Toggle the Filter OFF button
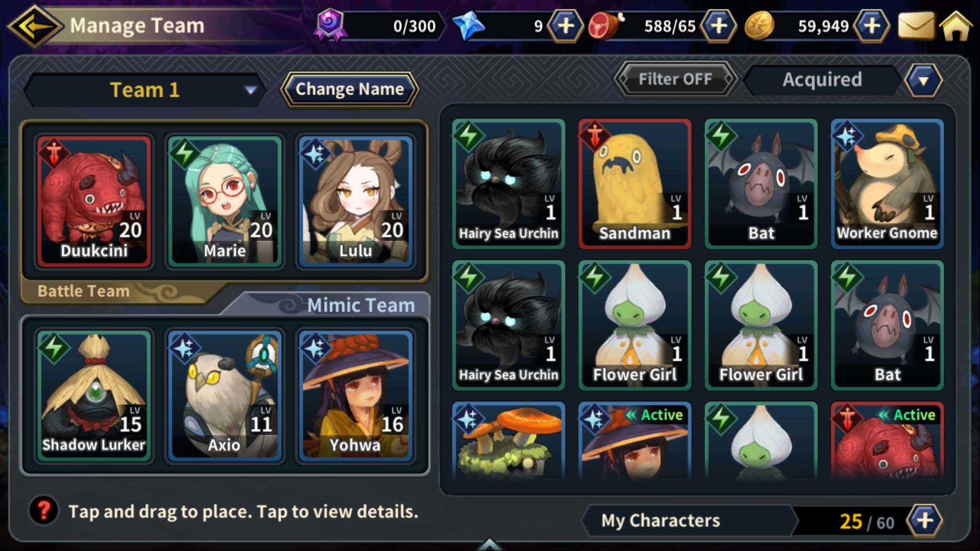 click(675, 80)
